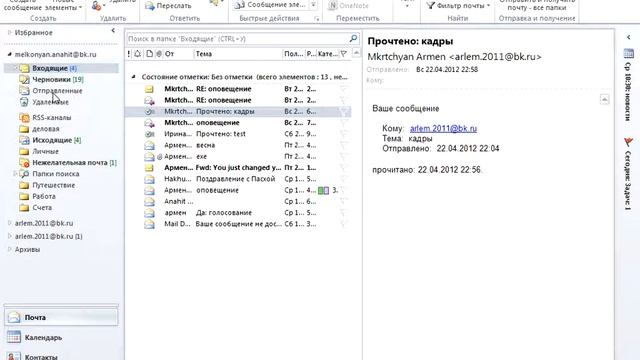Expand the Избранное favorites section
Image resolution: width=640 pixels, height=360 pixels.
(9, 32)
